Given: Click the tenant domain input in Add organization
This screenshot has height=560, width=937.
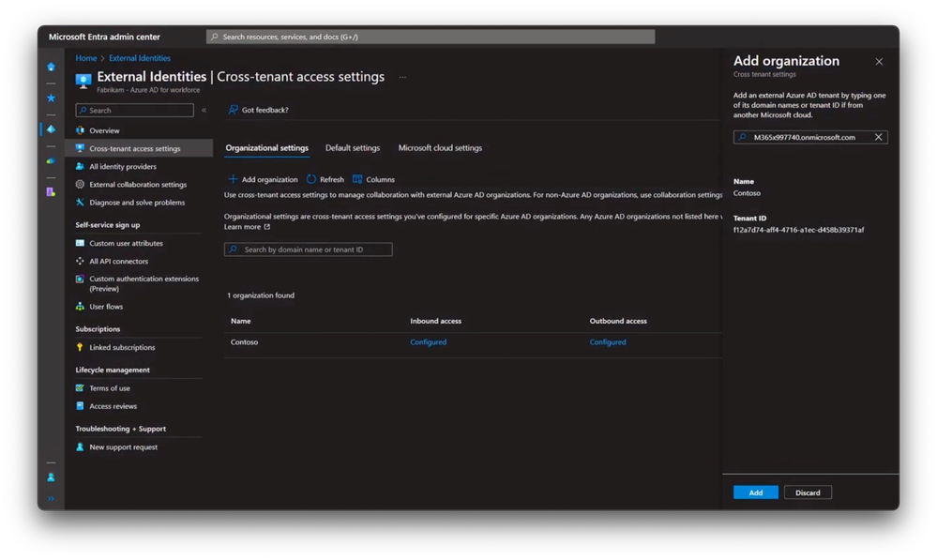Looking at the screenshot, I should pos(810,137).
